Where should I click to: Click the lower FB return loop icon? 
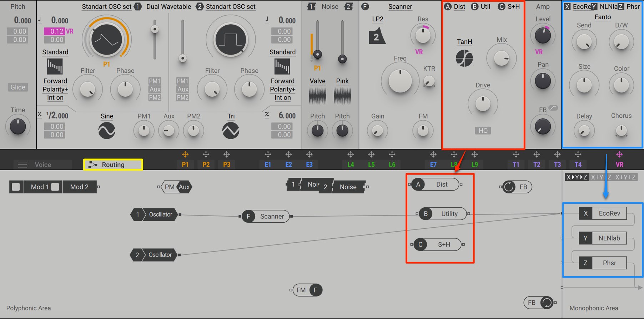coord(547,303)
